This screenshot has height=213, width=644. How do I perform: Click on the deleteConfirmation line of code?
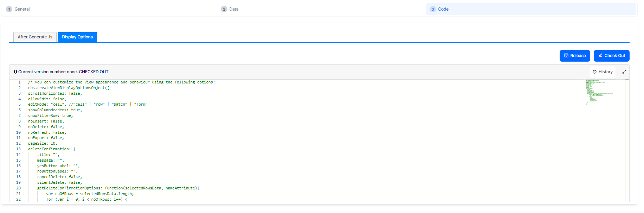52,149
